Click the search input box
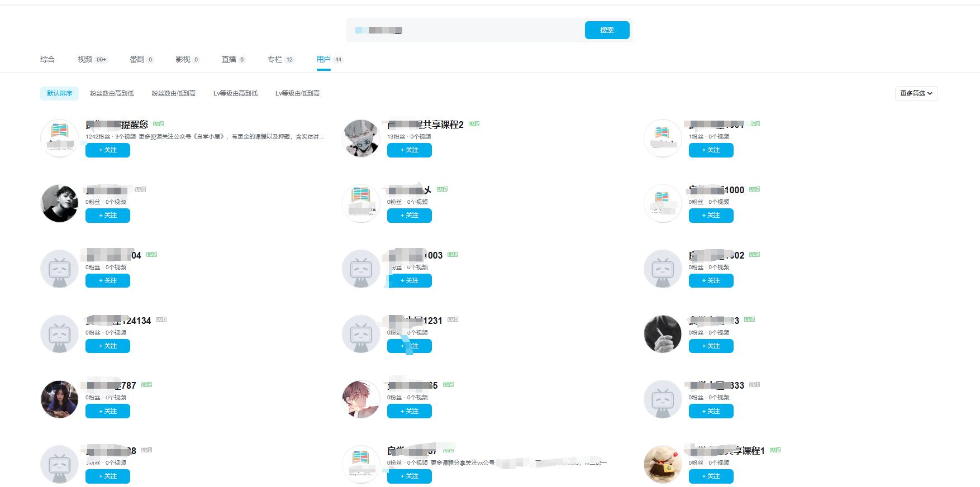This screenshot has width=980, height=487. pyautogui.click(x=466, y=30)
